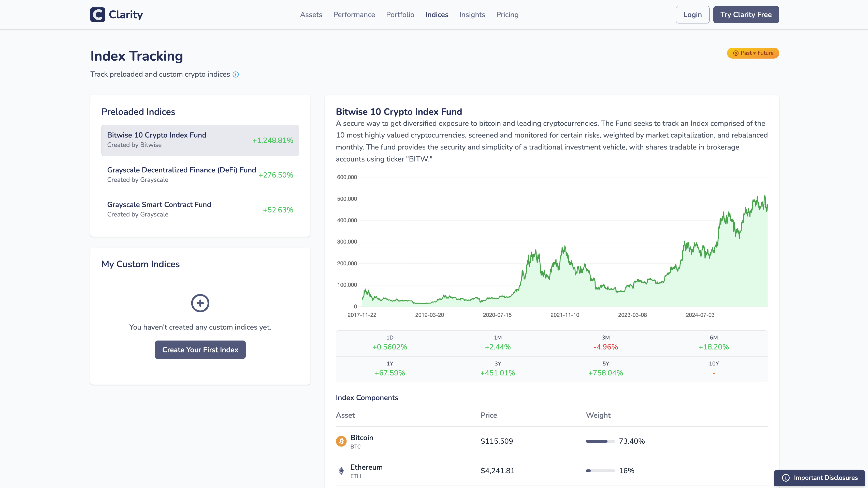Click the Try Clarity Free button

click(x=746, y=15)
